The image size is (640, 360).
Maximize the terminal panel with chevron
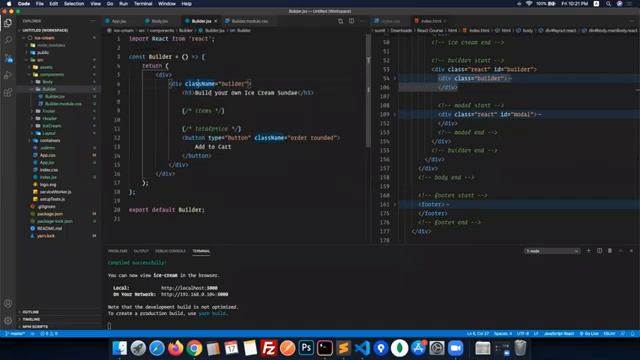[x=620, y=251]
